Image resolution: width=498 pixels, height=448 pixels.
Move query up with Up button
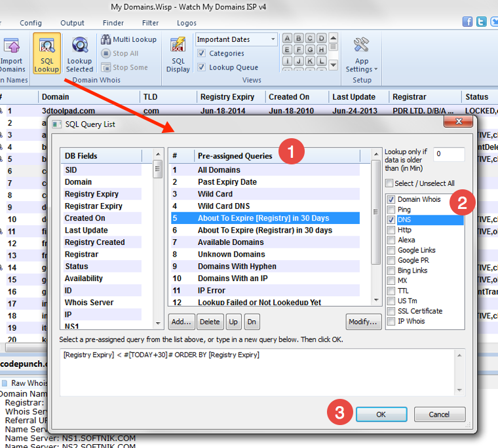(233, 322)
